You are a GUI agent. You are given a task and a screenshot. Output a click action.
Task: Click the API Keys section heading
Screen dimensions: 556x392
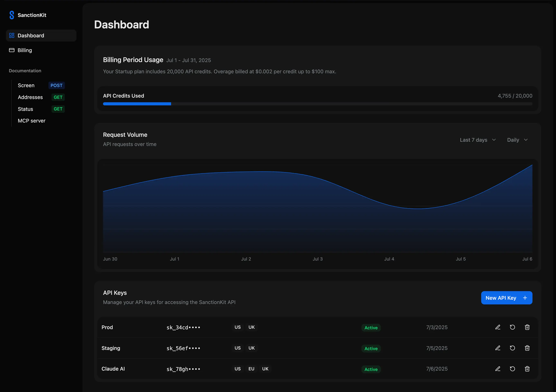115,293
